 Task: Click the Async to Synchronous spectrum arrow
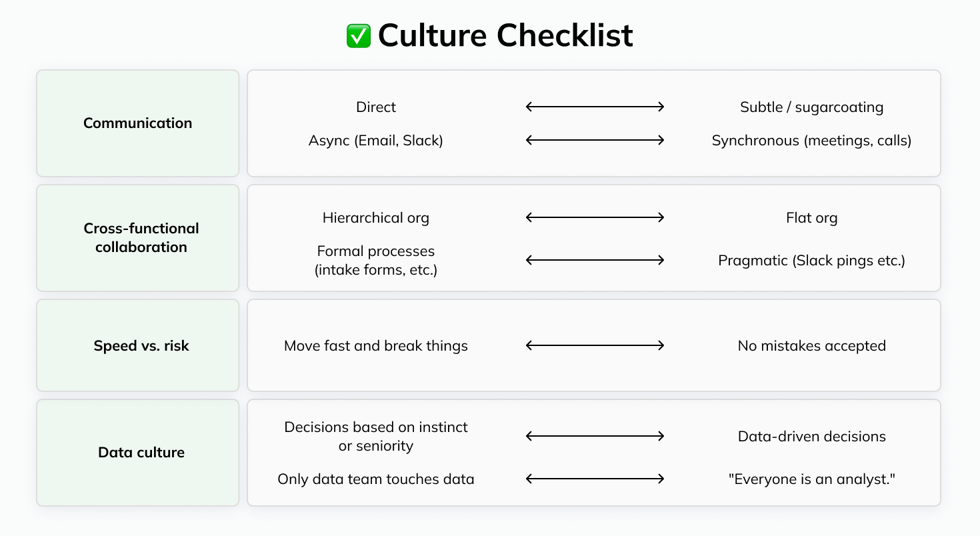click(595, 140)
